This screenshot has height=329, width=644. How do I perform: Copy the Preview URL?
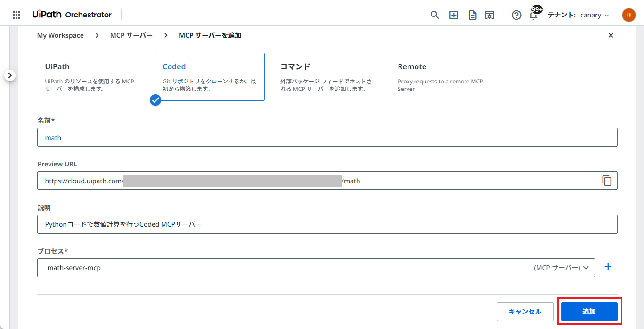click(607, 181)
